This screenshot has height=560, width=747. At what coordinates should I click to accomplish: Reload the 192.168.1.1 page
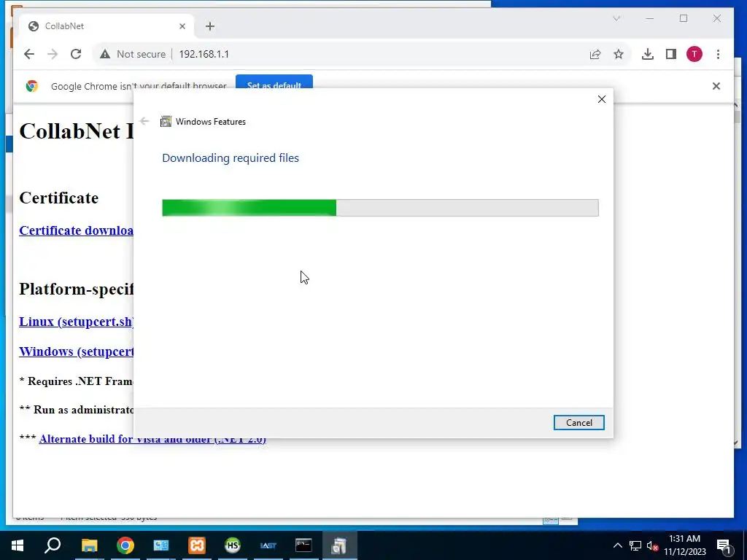(x=76, y=54)
